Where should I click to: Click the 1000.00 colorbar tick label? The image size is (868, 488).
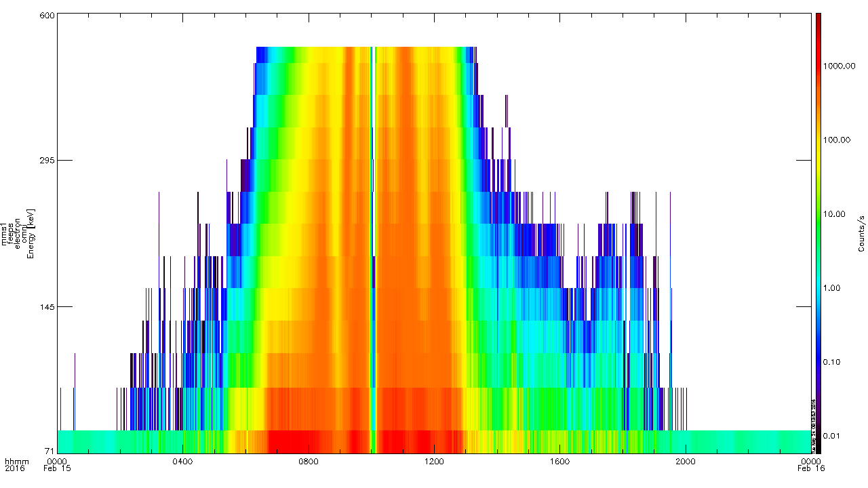click(840, 66)
